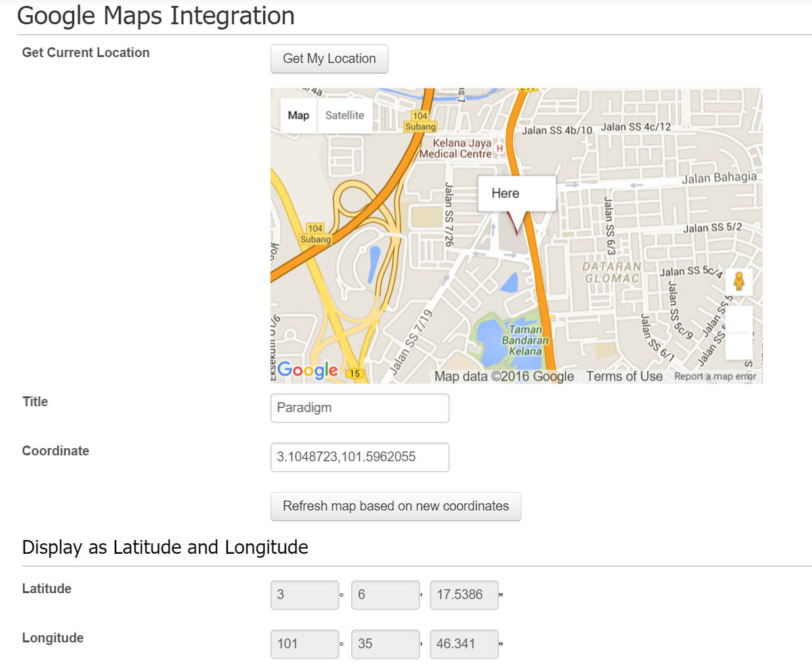This screenshot has height=666, width=812.
Task: Click the Google Maps Integration heading
Action: point(156,16)
